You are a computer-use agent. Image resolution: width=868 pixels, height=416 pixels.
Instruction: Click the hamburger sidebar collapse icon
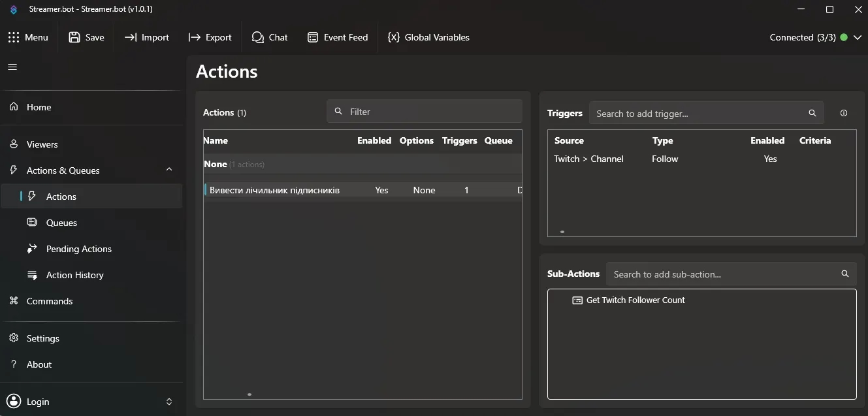[12, 67]
